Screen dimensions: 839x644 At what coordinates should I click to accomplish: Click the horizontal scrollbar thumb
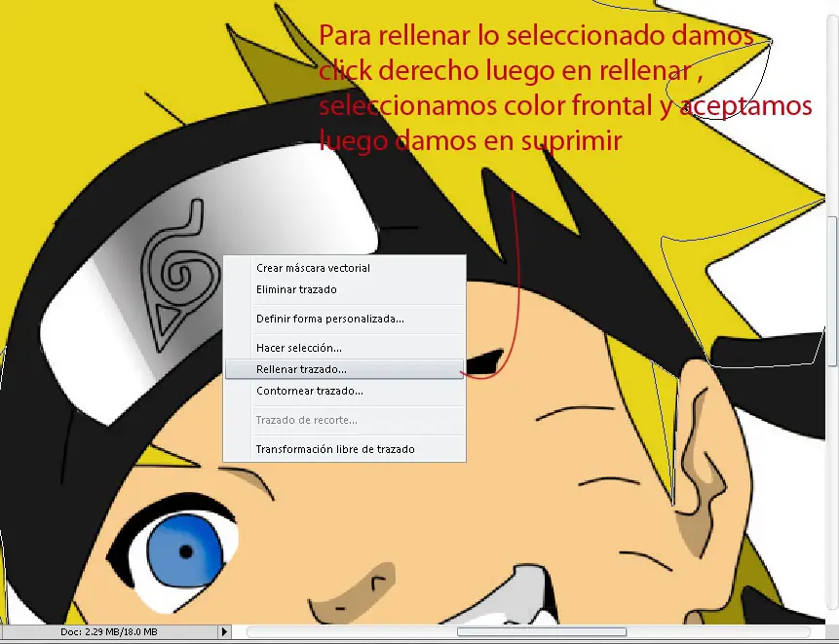(542, 632)
